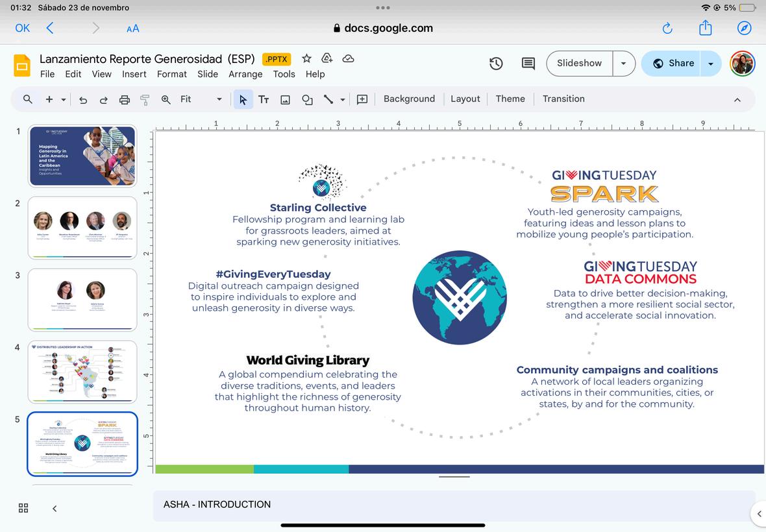Select the Starling Collective heading on slide
Image resolution: width=766 pixels, height=532 pixels.
tap(318, 208)
